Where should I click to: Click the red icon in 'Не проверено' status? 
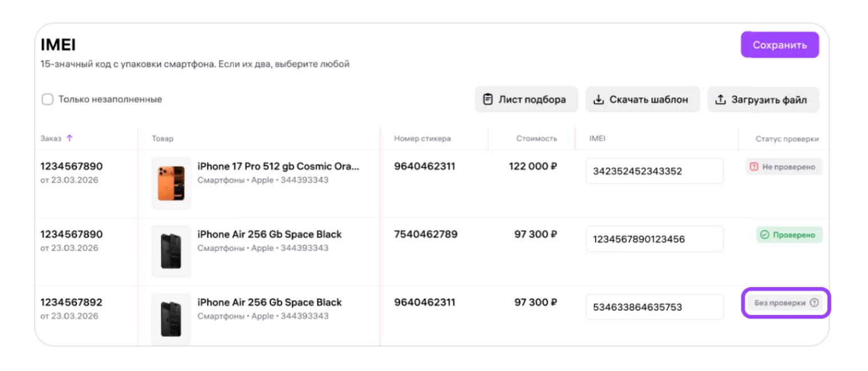[754, 167]
